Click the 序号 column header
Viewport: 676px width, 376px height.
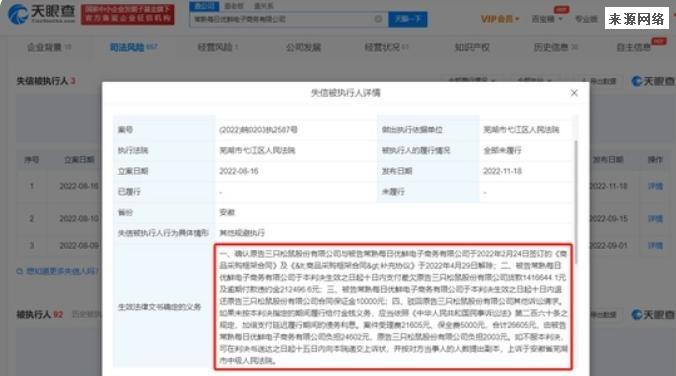31,160
